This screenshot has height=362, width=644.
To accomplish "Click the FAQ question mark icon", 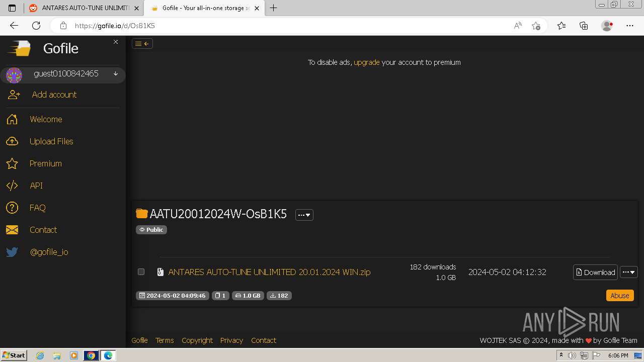I will pos(12,208).
